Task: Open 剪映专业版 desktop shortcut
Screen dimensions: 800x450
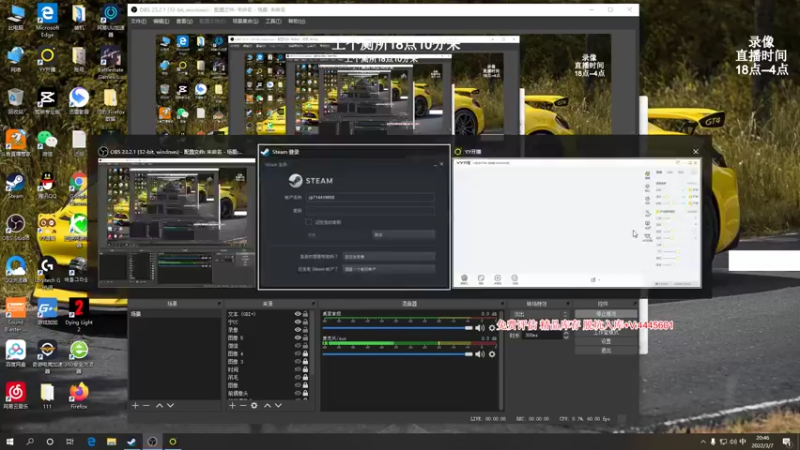Action: click(x=47, y=101)
